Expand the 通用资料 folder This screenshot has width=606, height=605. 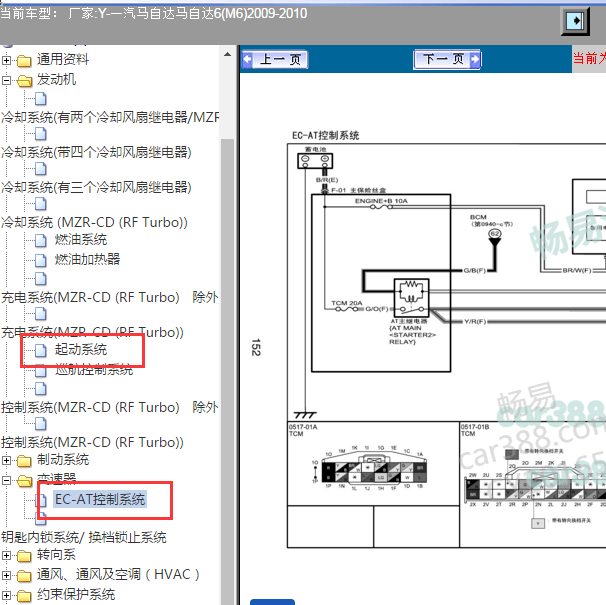click(x=6, y=60)
